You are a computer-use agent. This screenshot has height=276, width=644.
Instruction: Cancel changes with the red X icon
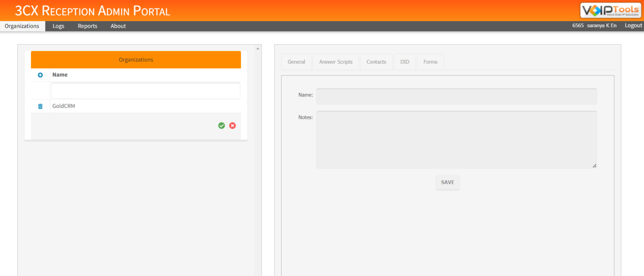click(x=232, y=125)
